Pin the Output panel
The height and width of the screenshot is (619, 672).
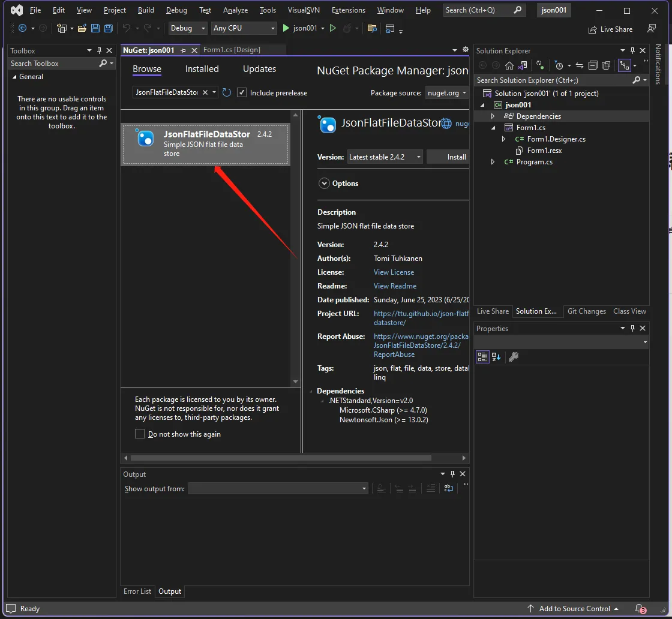(452, 474)
